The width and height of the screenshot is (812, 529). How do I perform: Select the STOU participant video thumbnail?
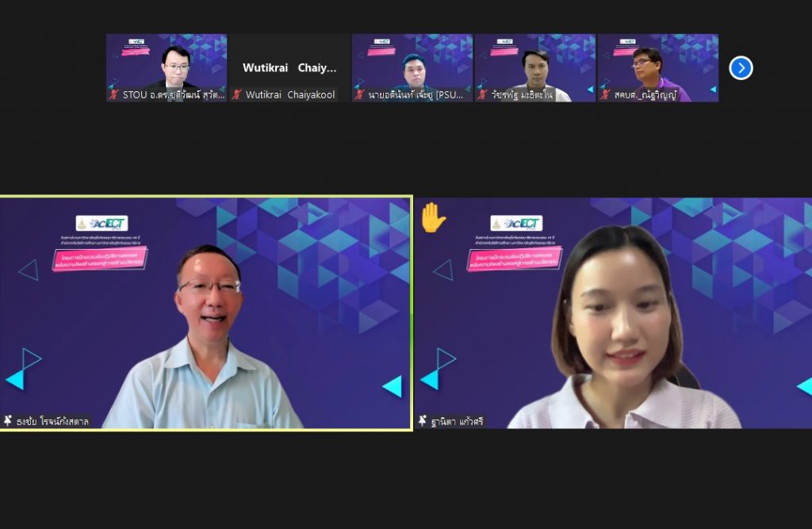[x=167, y=63]
